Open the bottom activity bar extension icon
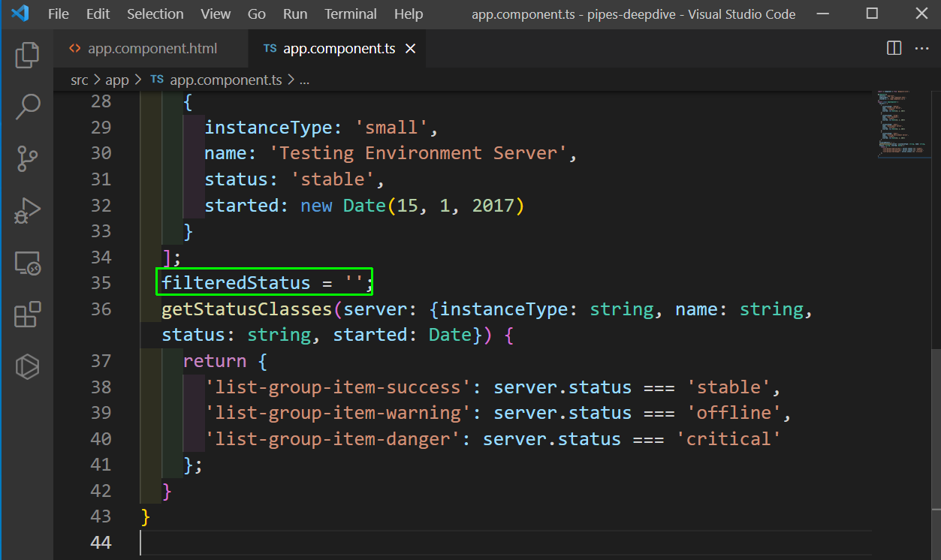The height and width of the screenshot is (560, 941). click(x=27, y=366)
